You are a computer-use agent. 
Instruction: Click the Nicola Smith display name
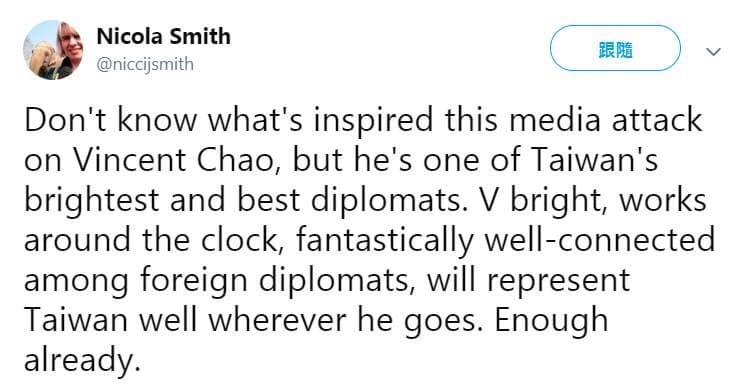pos(164,37)
